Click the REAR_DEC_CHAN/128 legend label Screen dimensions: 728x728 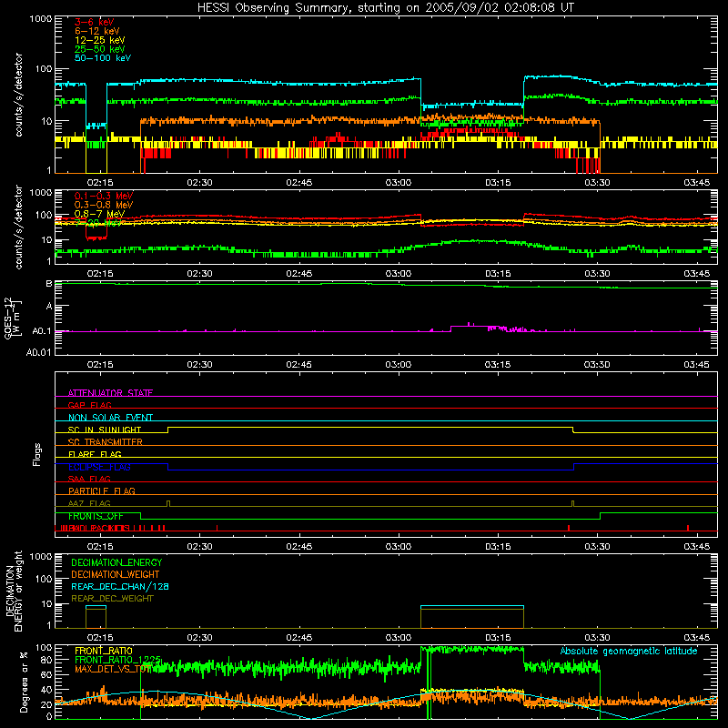click(120, 586)
